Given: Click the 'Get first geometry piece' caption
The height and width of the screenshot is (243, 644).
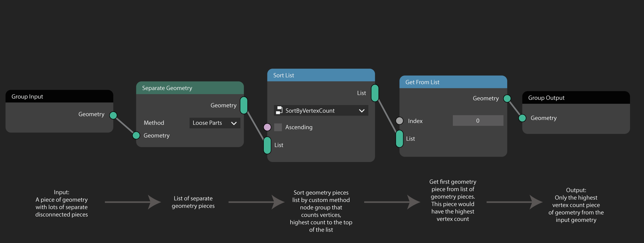Looking at the screenshot, I should click(x=453, y=200).
